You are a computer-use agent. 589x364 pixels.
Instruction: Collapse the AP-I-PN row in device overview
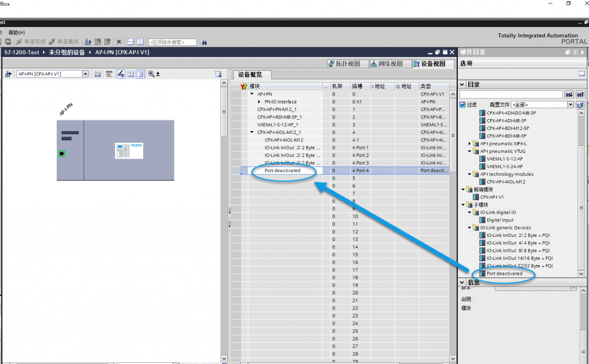pyautogui.click(x=252, y=94)
